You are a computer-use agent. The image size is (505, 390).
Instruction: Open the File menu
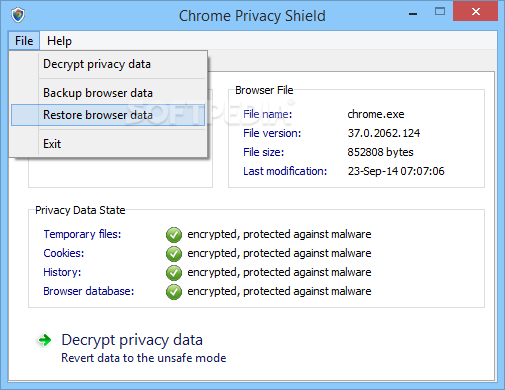[x=24, y=41]
